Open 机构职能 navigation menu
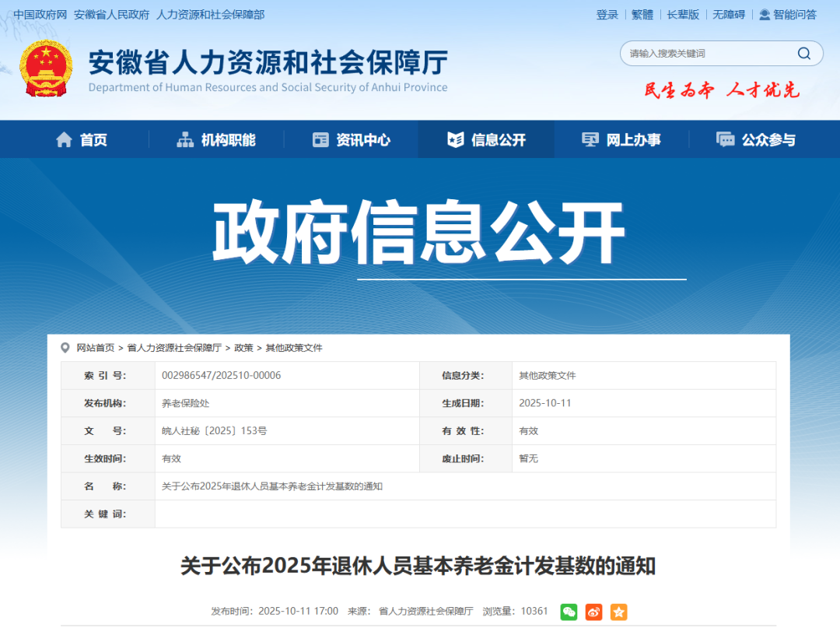840x628 pixels. pyautogui.click(x=216, y=140)
